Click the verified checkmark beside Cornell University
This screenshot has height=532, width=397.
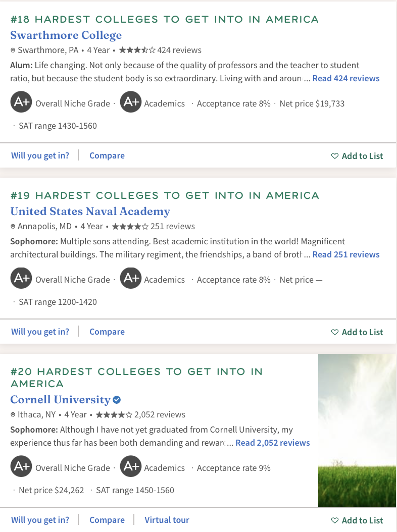117,400
